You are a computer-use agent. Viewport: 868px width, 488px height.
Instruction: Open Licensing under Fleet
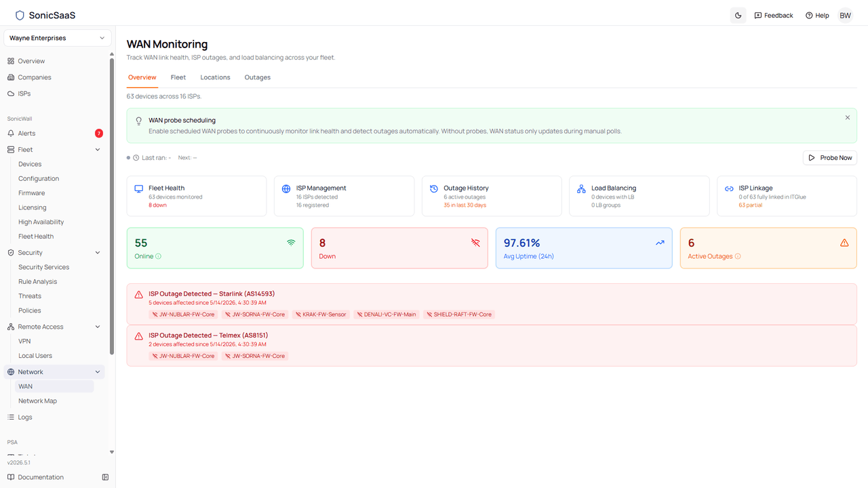click(x=32, y=207)
